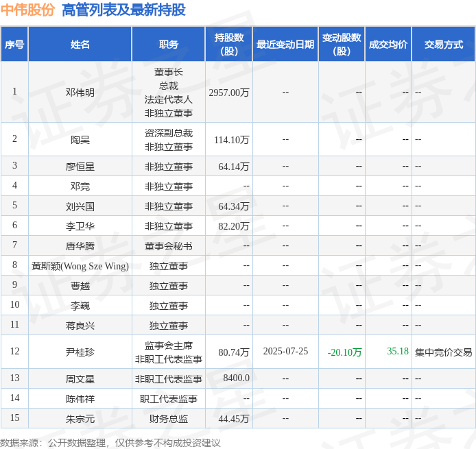Click the -20.10万 change value
The image size is (476, 449).
(344, 352)
